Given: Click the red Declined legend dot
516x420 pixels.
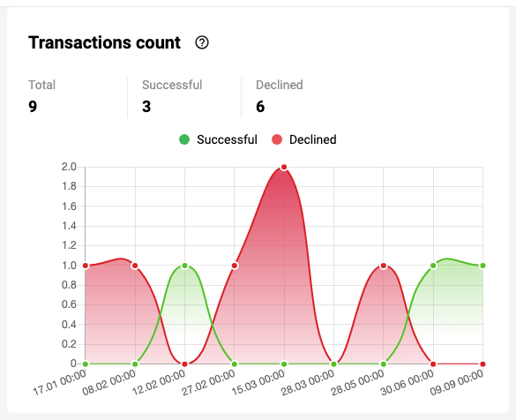Looking at the screenshot, I should click(x=277, y=139).
